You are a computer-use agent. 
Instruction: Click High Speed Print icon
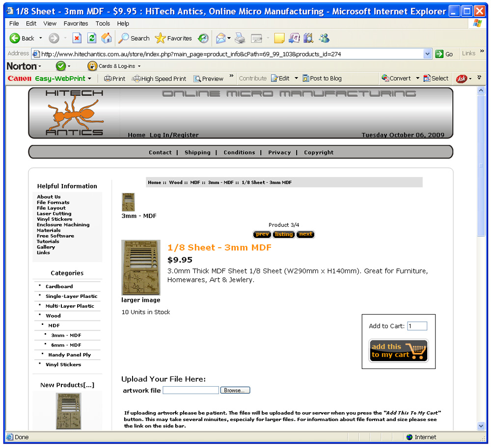[x=136, y=79]
